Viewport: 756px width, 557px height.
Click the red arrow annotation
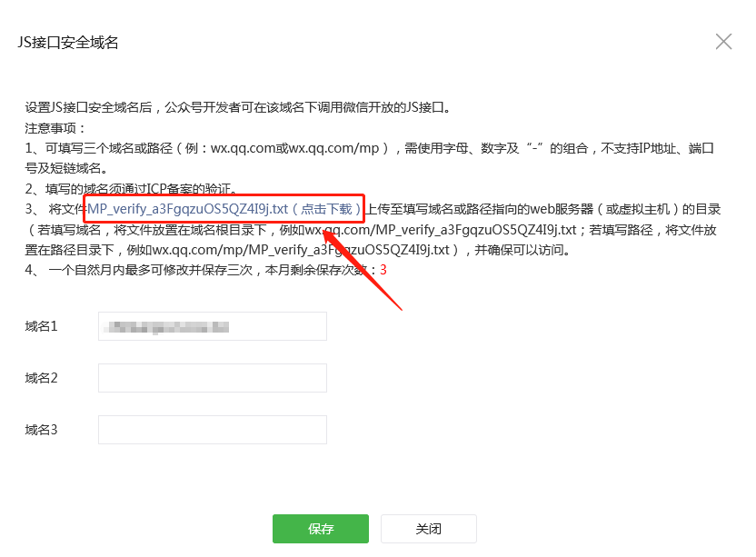point(362,270)
